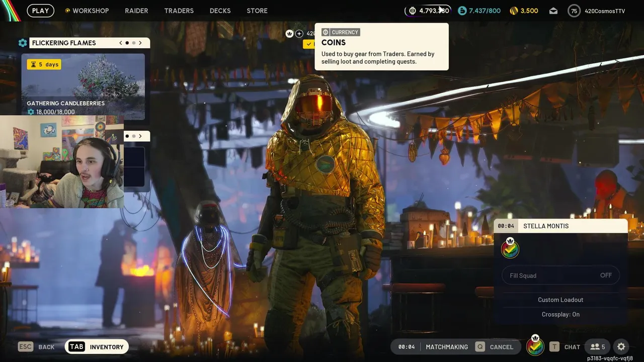644x362 pixels.
Task: Open the STORE tab
Action: (x=257, y=11)
